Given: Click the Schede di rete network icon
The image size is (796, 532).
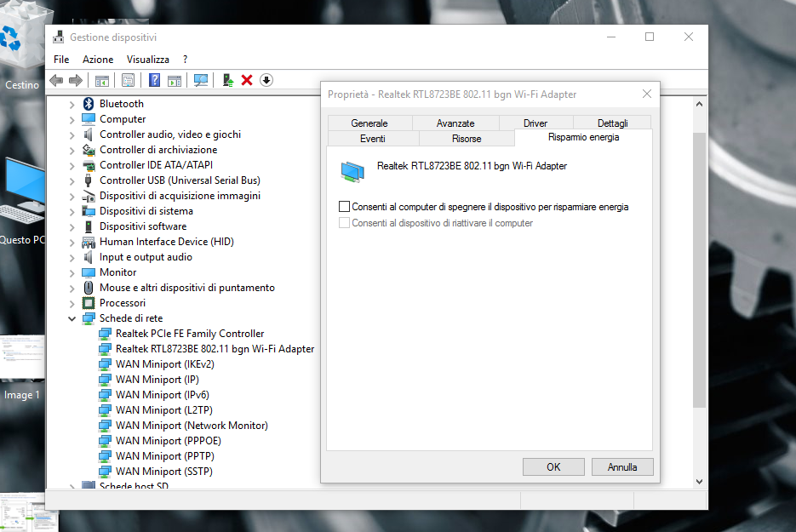Looking at the screenshot, I should click(89, 318).
